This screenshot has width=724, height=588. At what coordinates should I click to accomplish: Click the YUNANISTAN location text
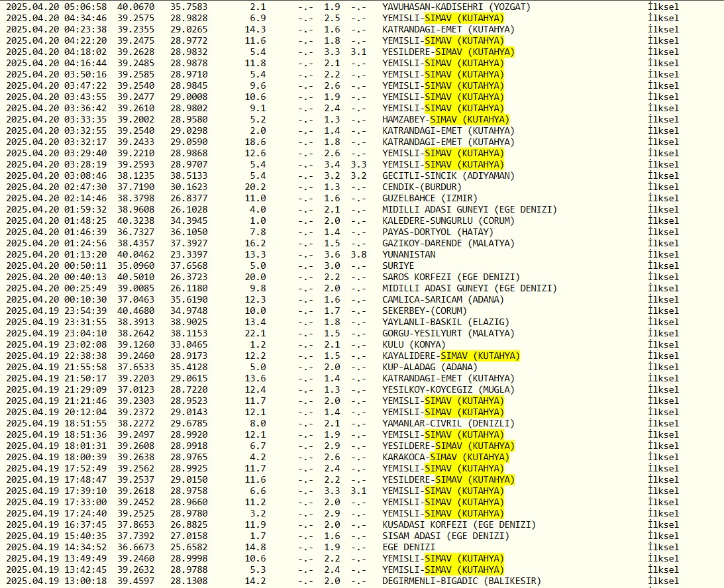click(409, 254)
